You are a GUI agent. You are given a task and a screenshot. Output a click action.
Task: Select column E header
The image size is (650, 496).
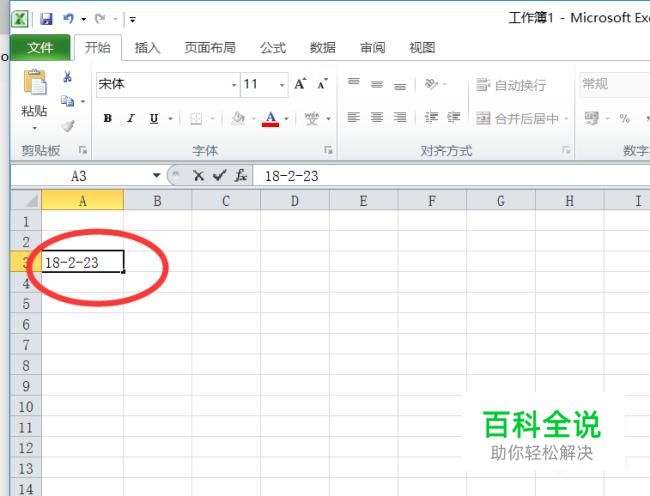point(364,201)
